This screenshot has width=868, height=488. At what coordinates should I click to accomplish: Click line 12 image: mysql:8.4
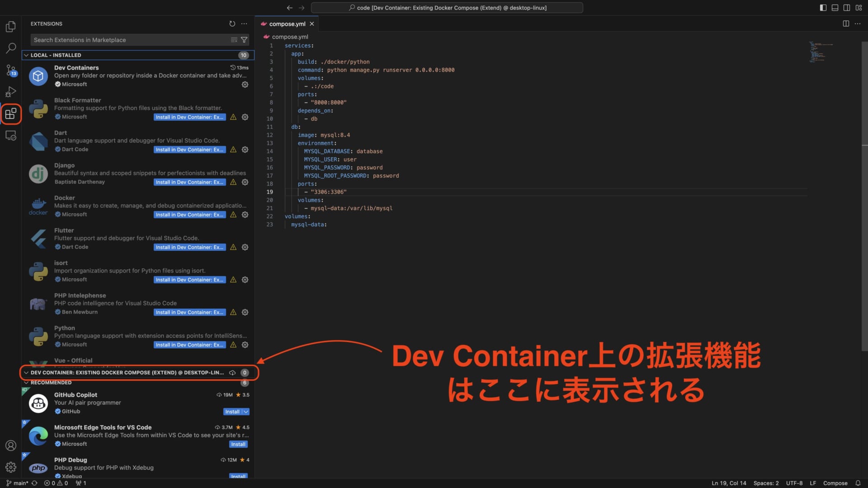click(324, 135)
